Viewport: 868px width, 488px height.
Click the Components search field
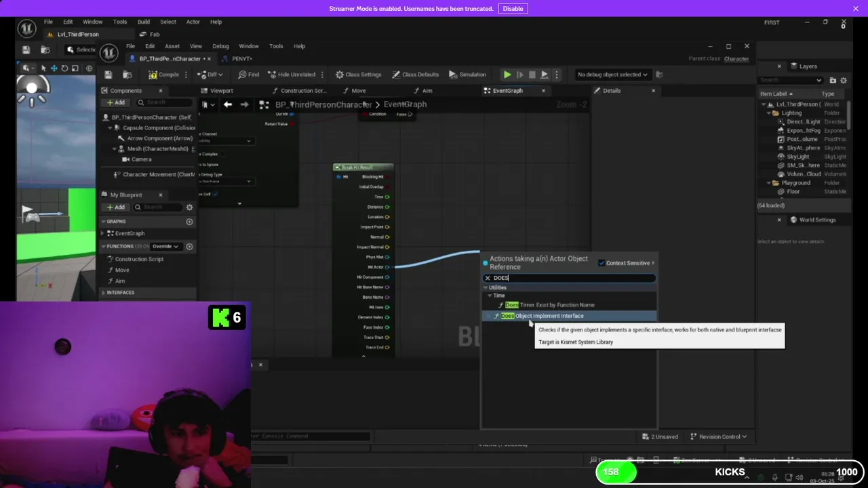pyautogui.click(x=164, y=102)
